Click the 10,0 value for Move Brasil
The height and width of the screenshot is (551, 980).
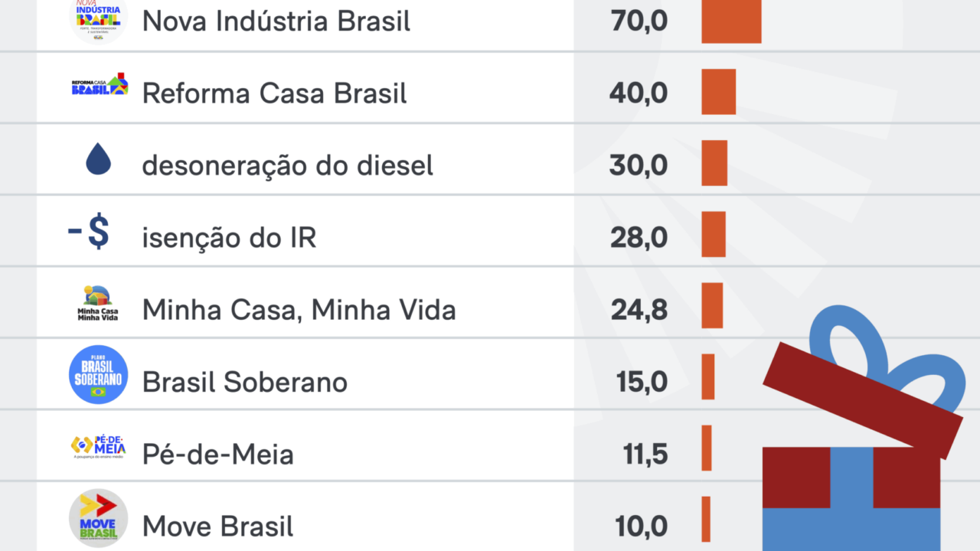[641, 527]
